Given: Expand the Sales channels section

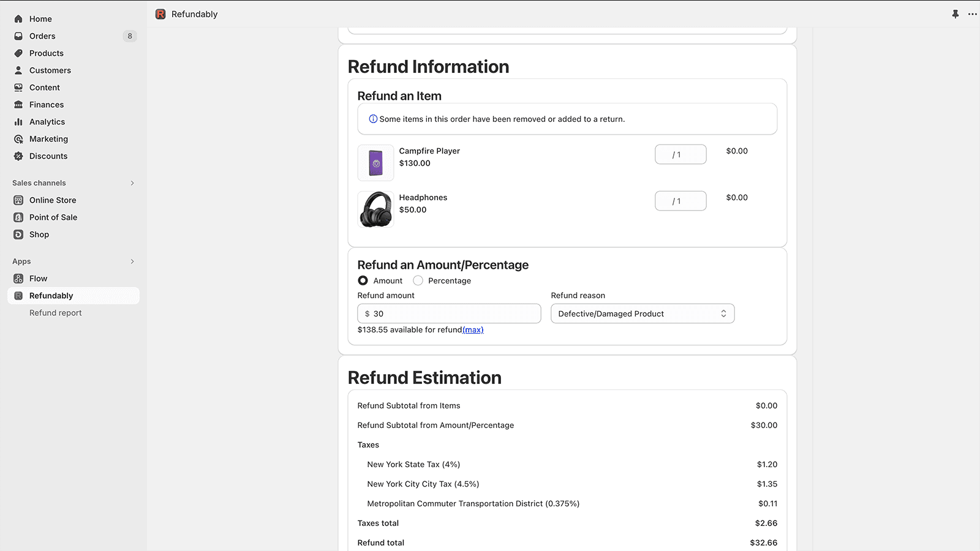Looking at the screenshot, I should click(x=132, y=183).
